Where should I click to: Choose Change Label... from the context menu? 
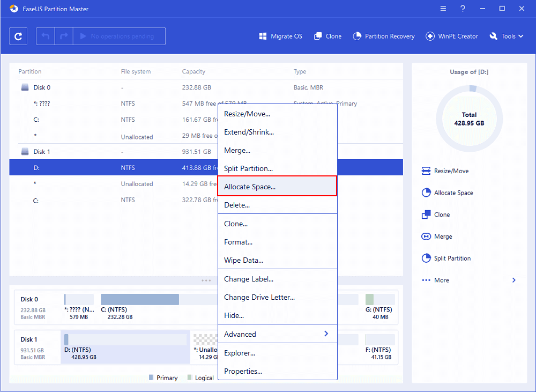[278, 279]
